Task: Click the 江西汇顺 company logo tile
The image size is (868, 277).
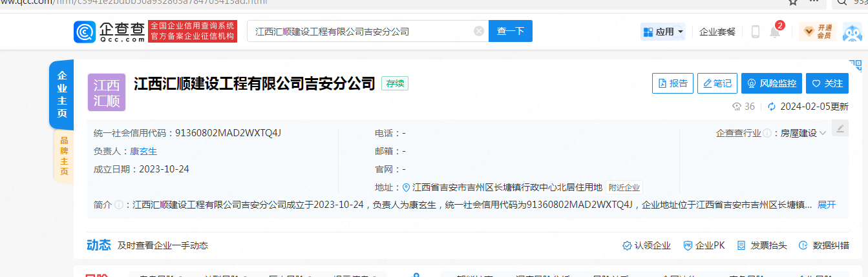Action: [x=107, y=92]
